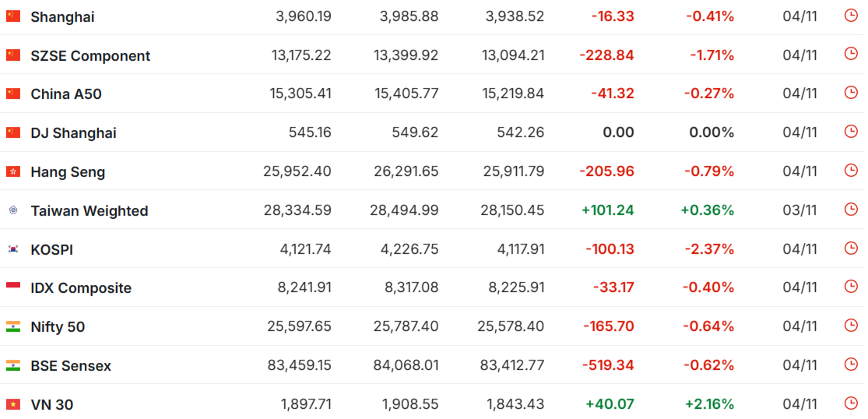Open the Shanghai index link
Viewport: 868px width, 419px height.
click(x=62, y=16)
